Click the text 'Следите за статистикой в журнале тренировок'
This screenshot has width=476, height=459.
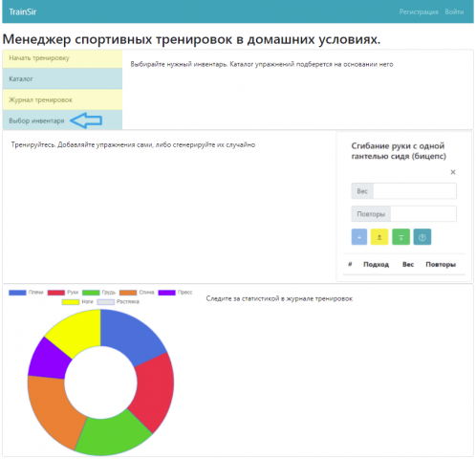(x=279, y=299)
